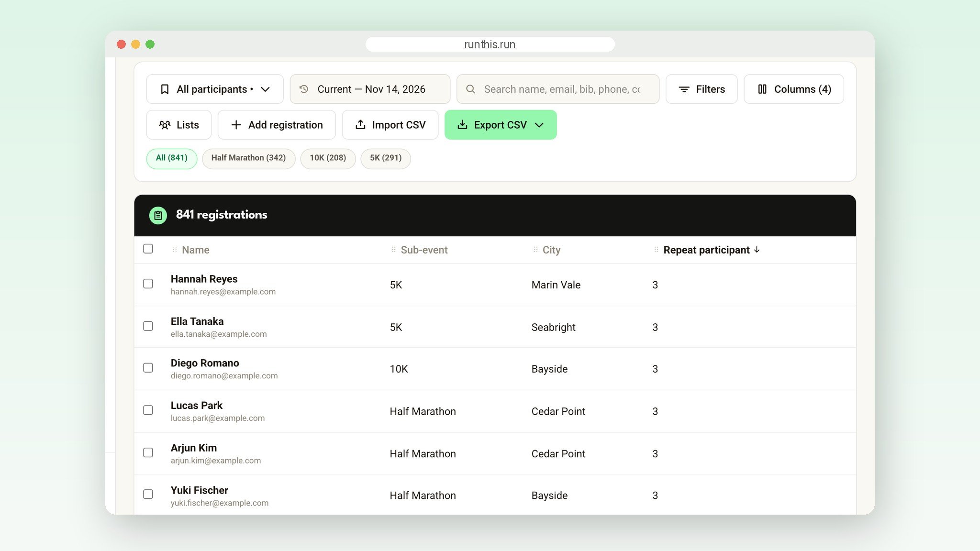Click the people icon on Lists

[x=165, y=125]
